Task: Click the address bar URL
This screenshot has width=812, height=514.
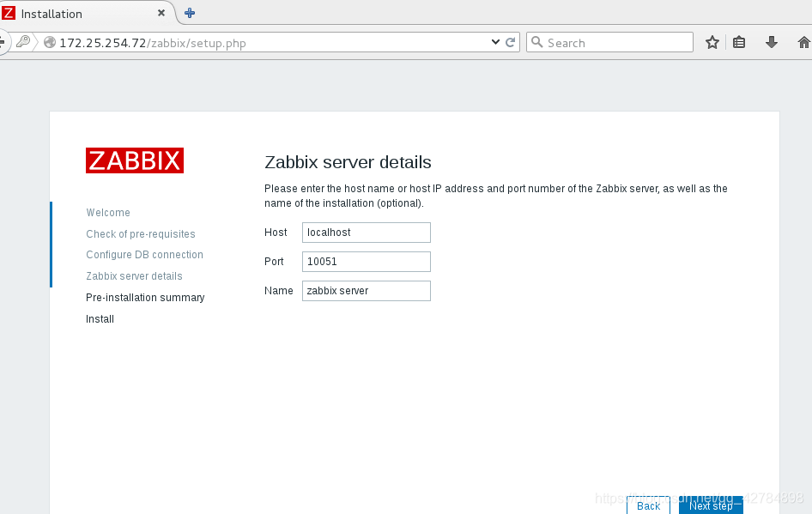Action: [152, 43]
